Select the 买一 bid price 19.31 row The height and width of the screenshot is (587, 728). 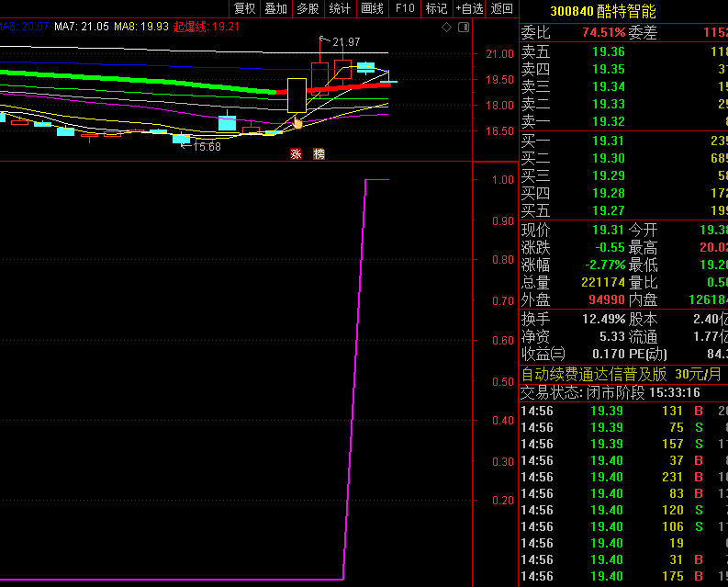pos(608,141)
